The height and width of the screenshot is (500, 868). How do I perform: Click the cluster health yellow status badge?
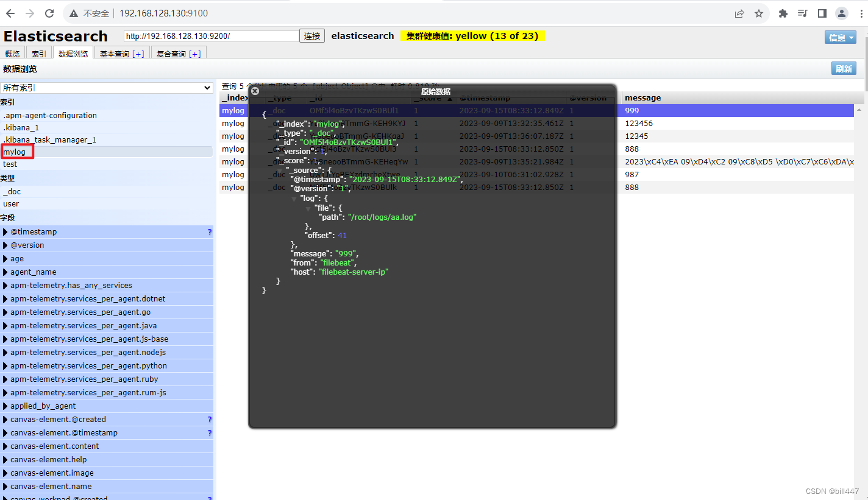click(x=472, y=36)
